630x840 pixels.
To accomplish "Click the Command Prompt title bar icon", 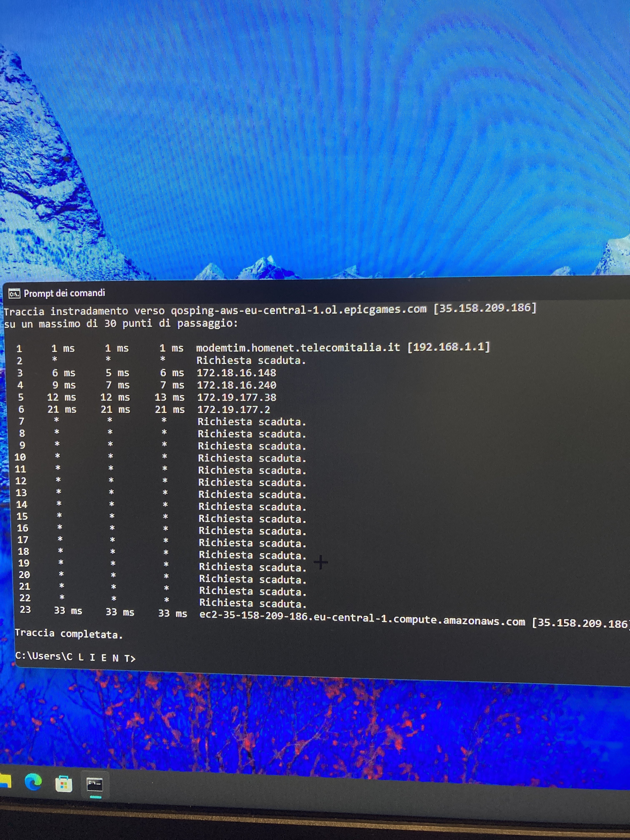I will tap(14, 293).
